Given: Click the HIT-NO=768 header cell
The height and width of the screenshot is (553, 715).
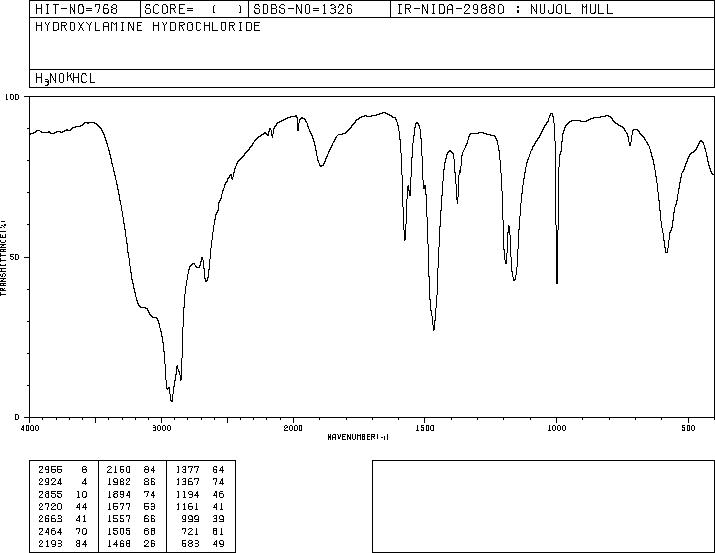Looking at the screenshot, I should click(x=85, y=9).
